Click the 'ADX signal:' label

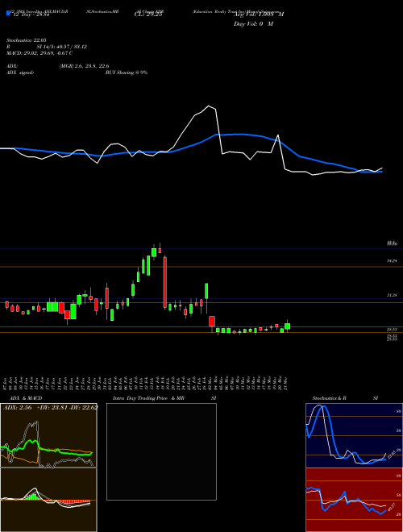click(x=20, y=73)
